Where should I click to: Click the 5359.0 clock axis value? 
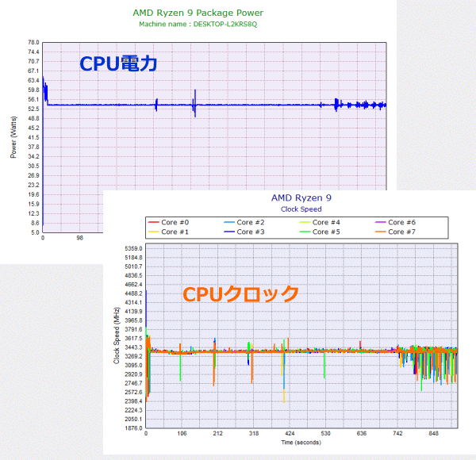coord(133,248)
